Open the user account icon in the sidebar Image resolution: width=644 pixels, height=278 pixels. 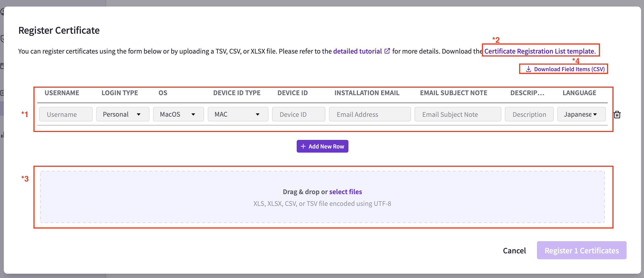2,12
